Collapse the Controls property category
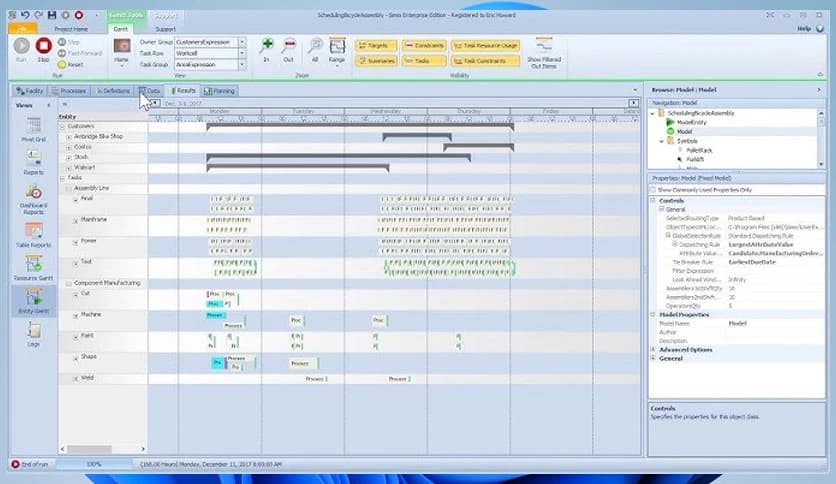This screenshot has width=836, height=484. coord(653,200)
